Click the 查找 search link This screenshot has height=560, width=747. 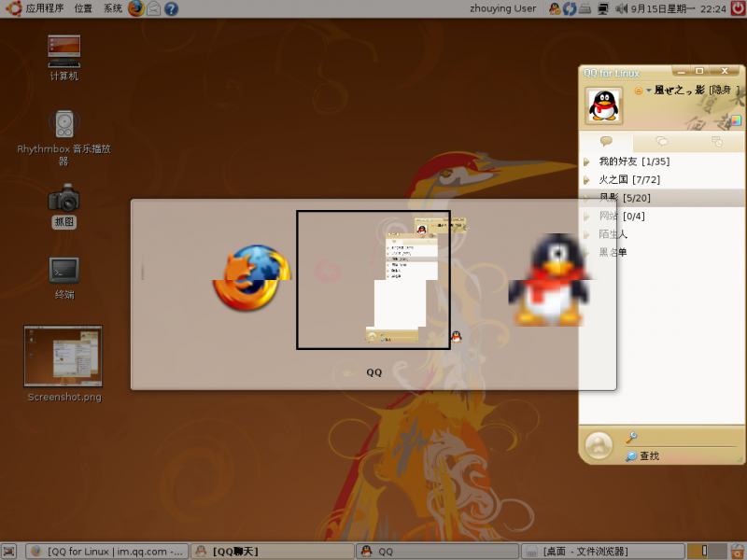(x=642, y=455)
